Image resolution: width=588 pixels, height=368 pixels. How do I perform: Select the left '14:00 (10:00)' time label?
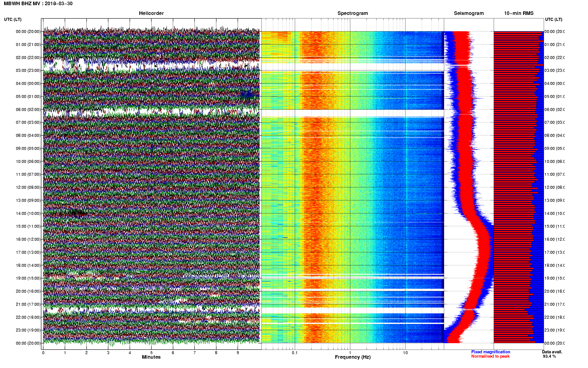(28, 213)
